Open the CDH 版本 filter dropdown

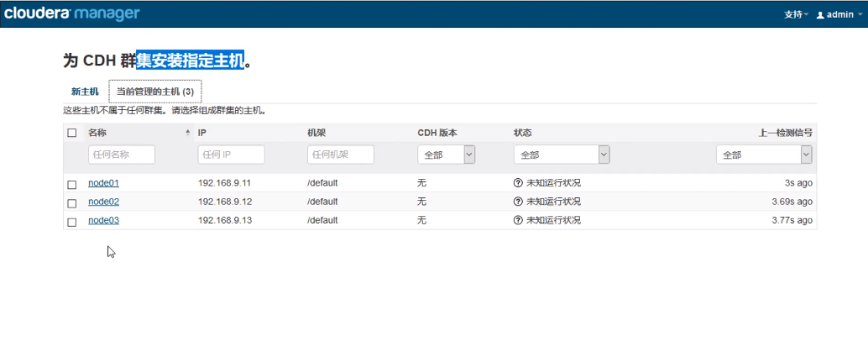(x=447, y=155)
